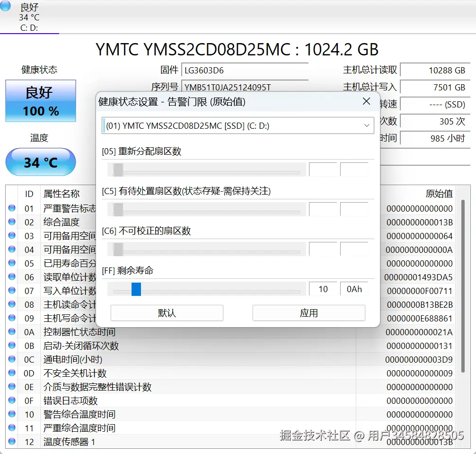Click the status dot beside 温度传感器 1

[x=12, y=441]
